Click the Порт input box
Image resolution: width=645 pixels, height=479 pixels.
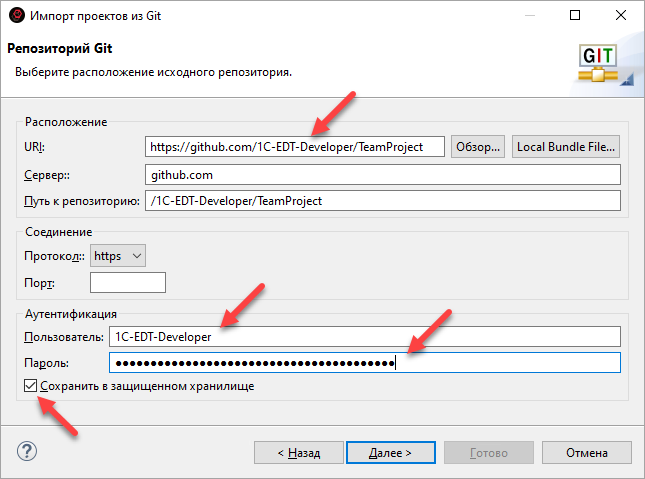tap(127, 283)
